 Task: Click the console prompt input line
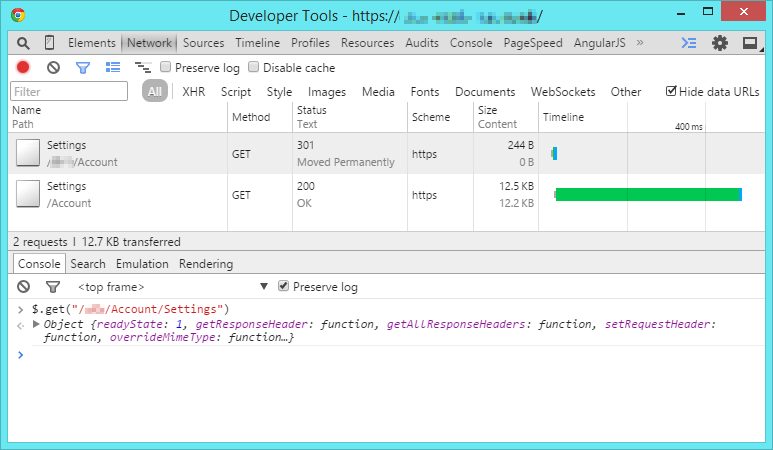pos(394,355)
